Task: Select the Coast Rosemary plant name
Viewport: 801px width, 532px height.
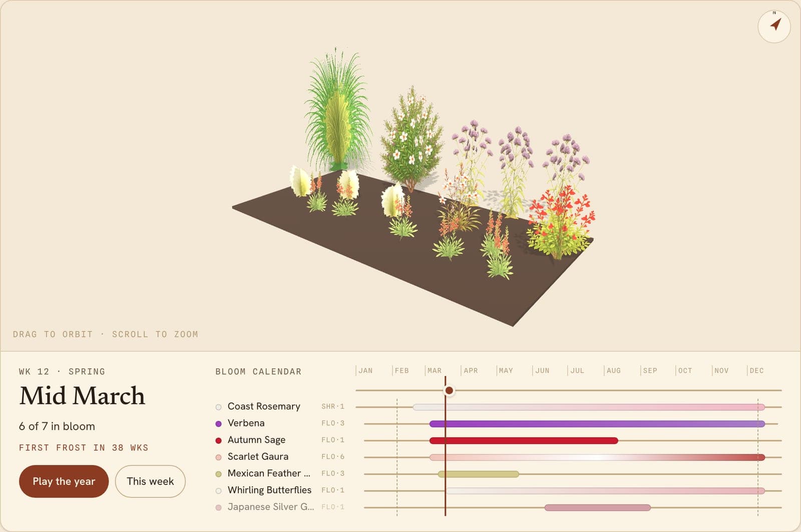Action: pos(264,406)
